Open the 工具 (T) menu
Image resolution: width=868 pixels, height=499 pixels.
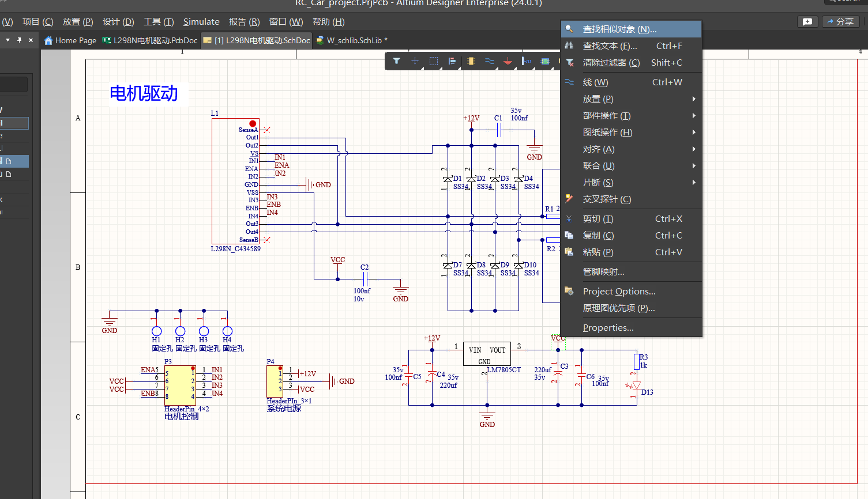pyautogui.click(x=159, y=21)
